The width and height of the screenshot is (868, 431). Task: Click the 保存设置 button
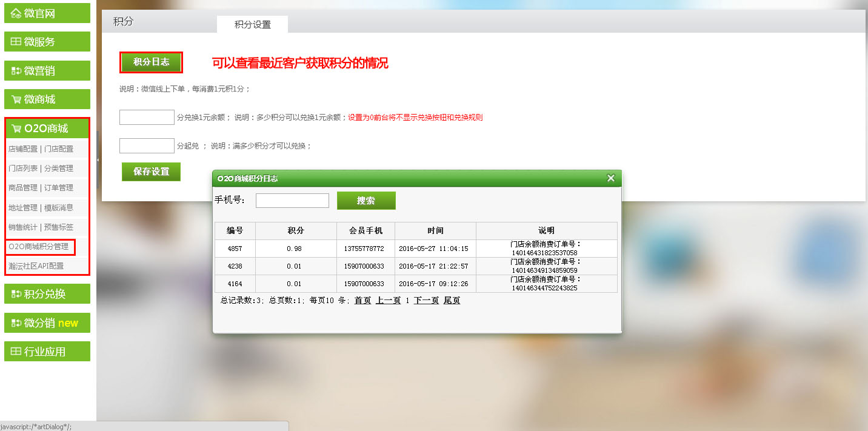click(151, 172)
